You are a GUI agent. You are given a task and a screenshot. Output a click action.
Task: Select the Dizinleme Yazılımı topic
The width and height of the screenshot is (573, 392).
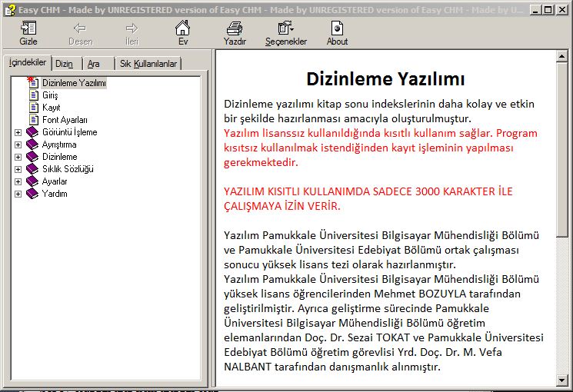[74, 83]
